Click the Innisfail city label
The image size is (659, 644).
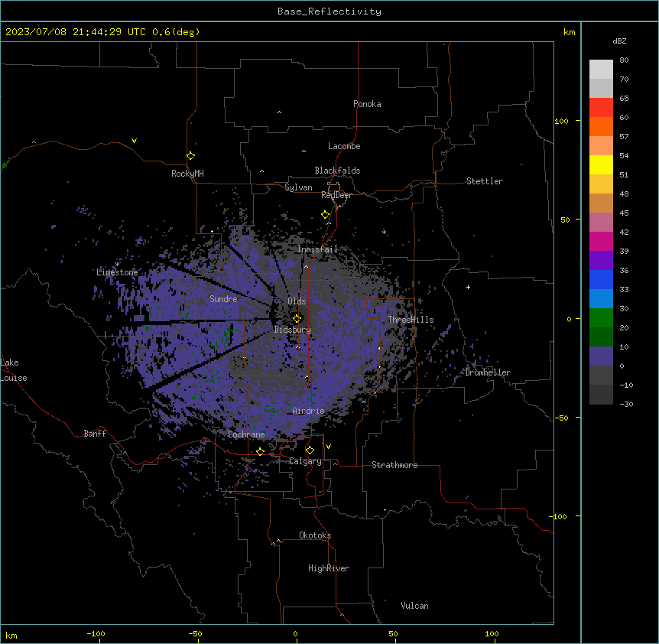tap(317, 249)
